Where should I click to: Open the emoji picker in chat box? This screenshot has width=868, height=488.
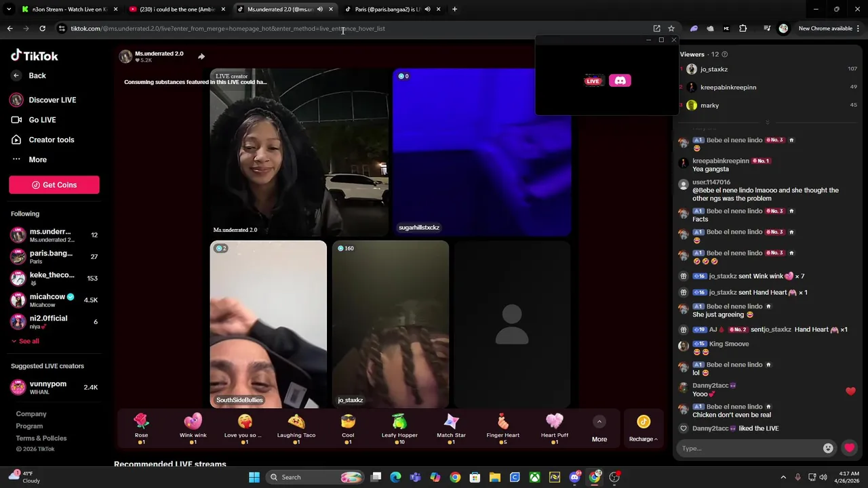click(x=828, y=448)
